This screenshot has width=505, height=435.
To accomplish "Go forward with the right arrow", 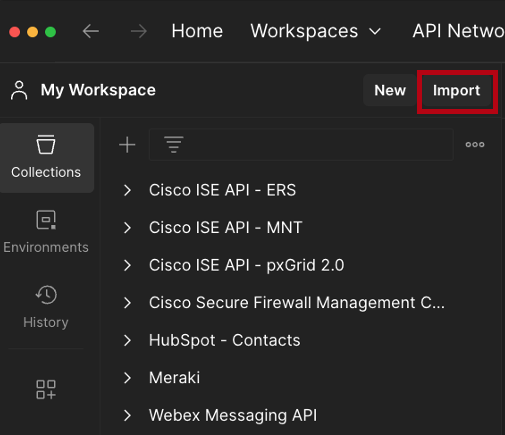I will point(139,31).
